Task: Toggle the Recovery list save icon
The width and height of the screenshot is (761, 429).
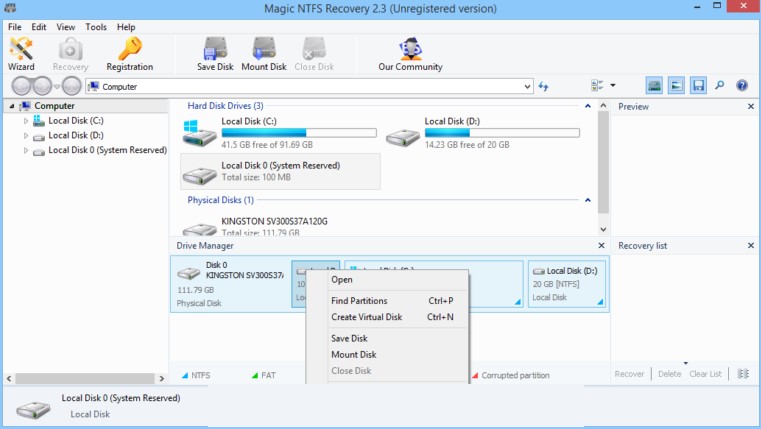Action: (698, 86)
